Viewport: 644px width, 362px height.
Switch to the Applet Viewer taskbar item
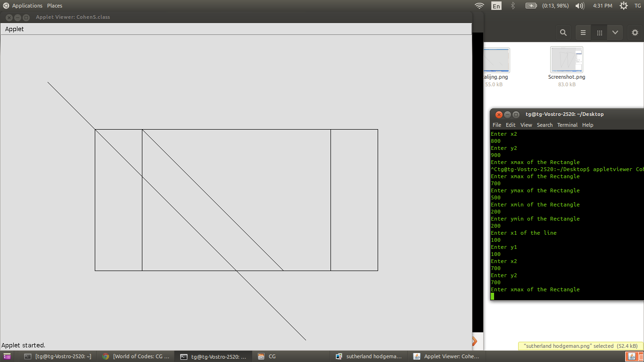click(x=447, y=357)
